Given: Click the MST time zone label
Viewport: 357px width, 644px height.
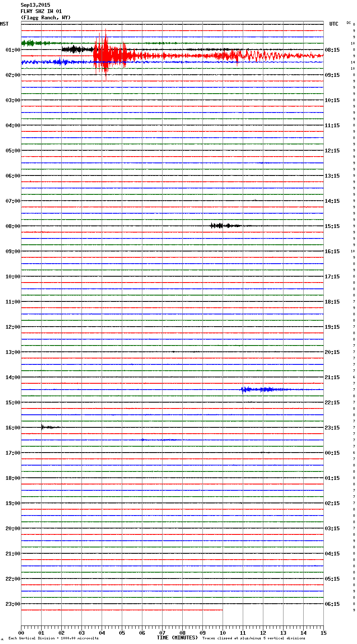Looking at the screenshot, I should 4,24.
